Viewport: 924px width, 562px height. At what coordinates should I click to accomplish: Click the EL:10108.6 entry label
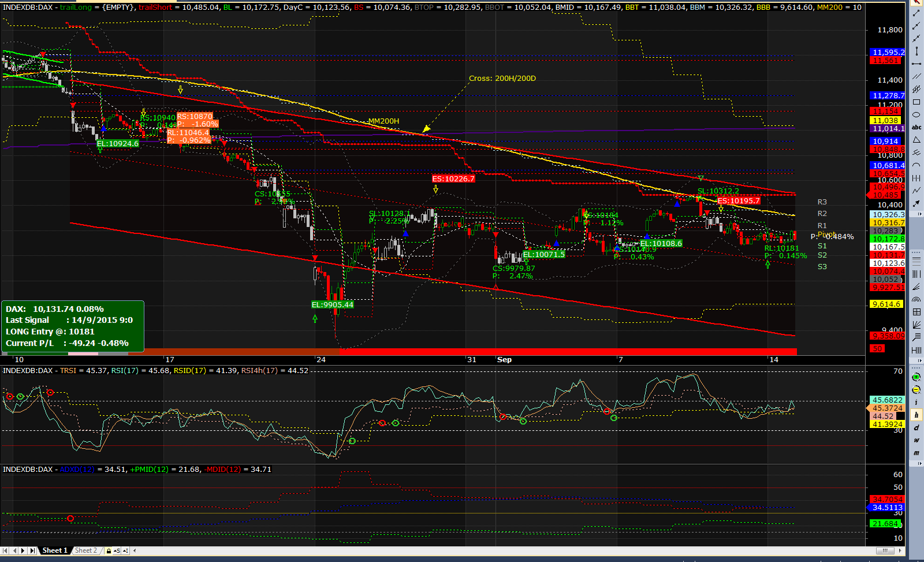tap(661, 243)
